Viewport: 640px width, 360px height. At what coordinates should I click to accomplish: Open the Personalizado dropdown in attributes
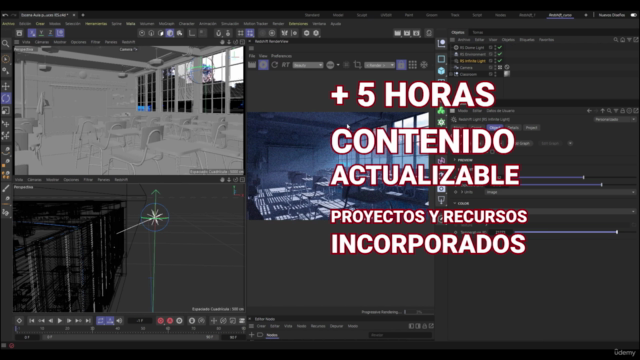pos(615,119)
